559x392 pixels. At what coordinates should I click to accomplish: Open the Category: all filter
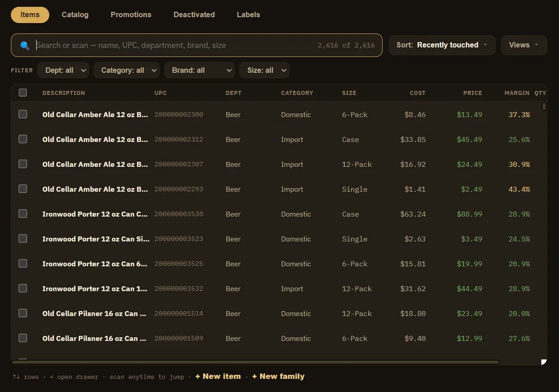(126, 70)
